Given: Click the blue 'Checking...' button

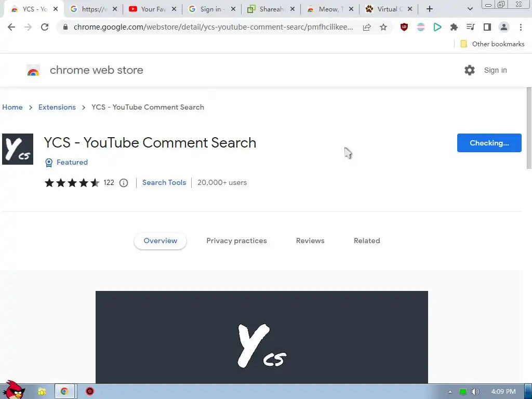Looking at the screenshot, I should [x=489, y=143].
